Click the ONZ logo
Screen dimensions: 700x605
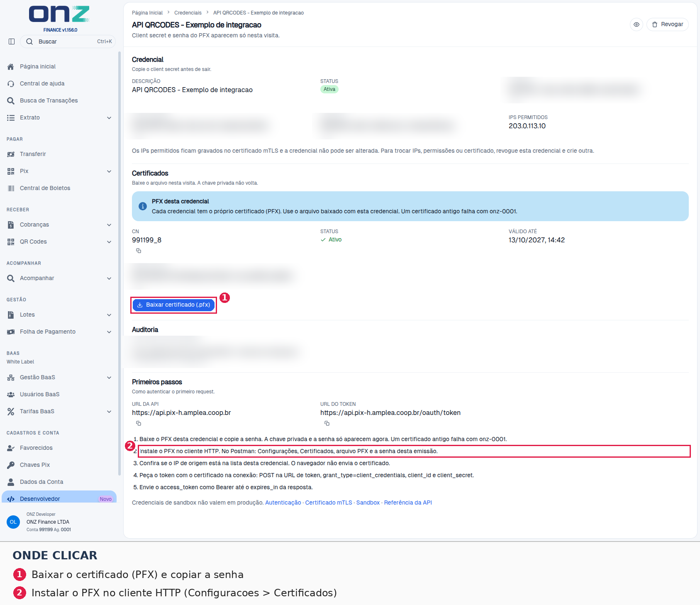coord(59,15)
